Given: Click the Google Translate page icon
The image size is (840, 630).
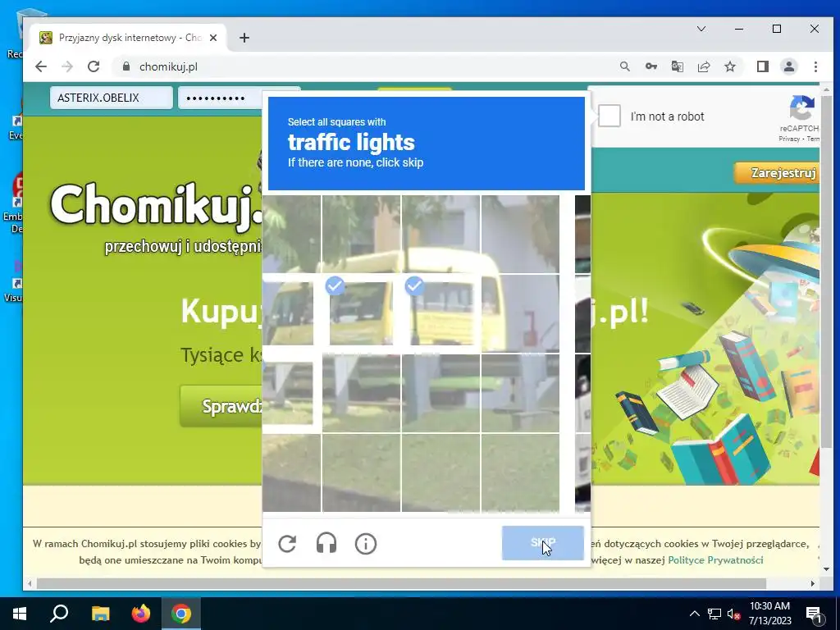Looking at the screenshot, I should click(x=677, y=66).
